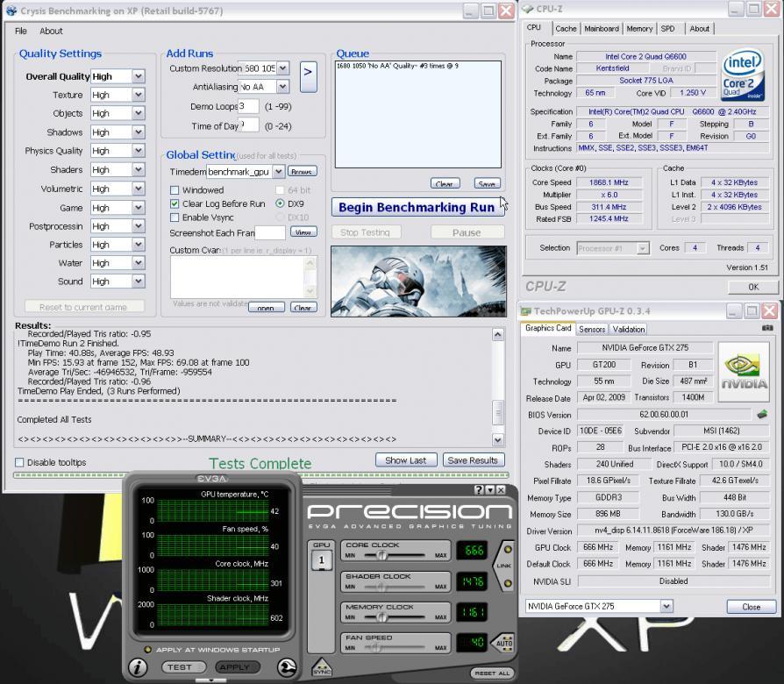Switch to CPU-Z SPD tab
Screen dimensions: 784x684
tap(667, 28)
